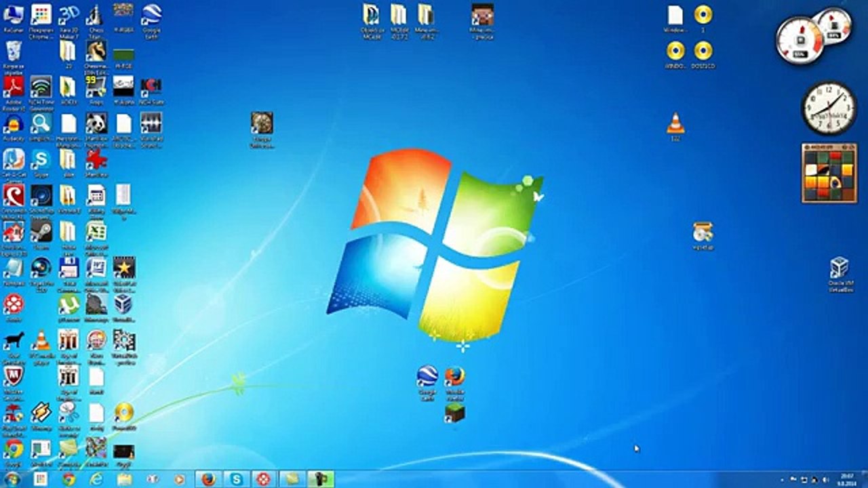Switch to Firefox taskbar button
Image resolution: width=868 pixels, height=488 pixels.
point(208,479)
